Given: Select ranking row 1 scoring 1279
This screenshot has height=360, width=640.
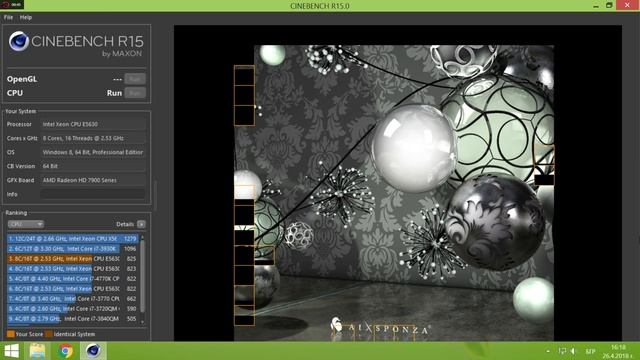Looking at the screenshot, I should coord(73,238).
